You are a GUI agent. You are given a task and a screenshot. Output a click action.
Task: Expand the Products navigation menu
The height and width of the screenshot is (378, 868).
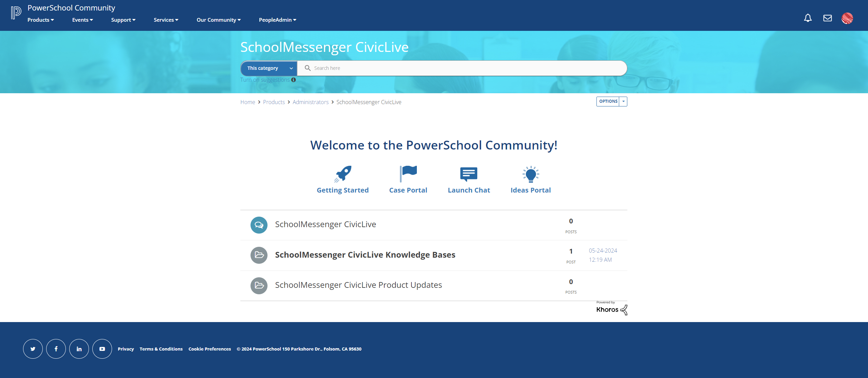[x=40, y=20]
